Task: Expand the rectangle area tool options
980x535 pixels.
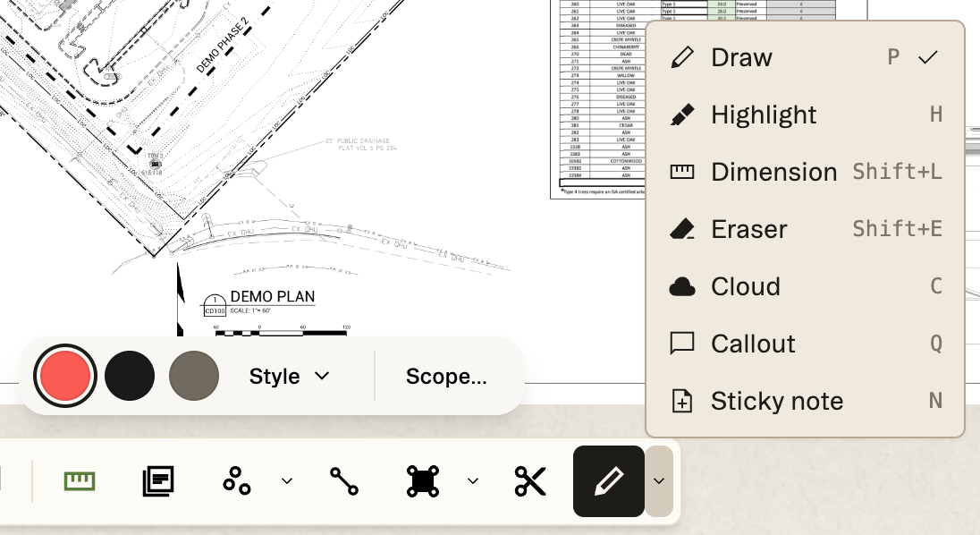Action: [473, 481]
